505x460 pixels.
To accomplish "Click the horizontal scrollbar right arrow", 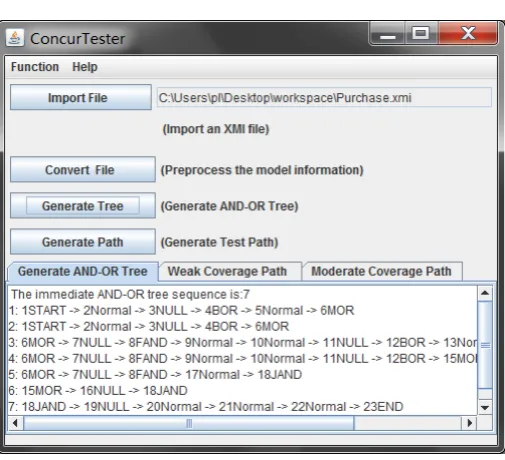I will (x=469, y=423).
